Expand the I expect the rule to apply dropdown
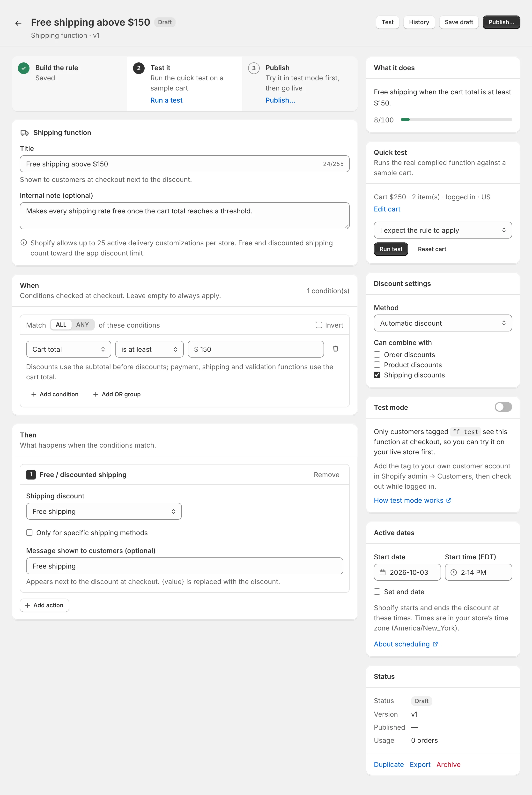The image size is (532, 795). point(443,230)
